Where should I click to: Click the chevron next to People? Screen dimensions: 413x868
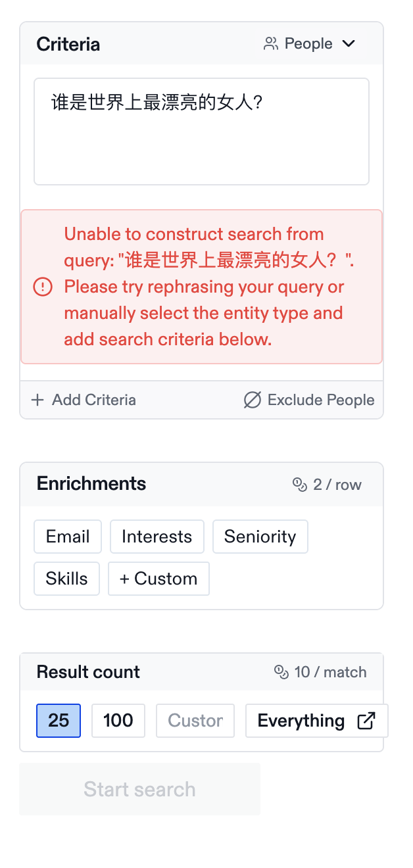click(x=349, y=44)
